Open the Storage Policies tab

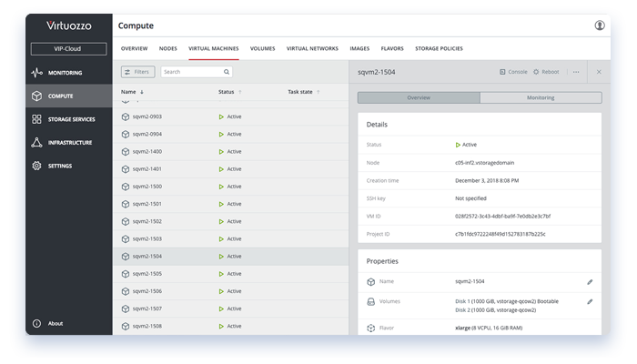440,48
